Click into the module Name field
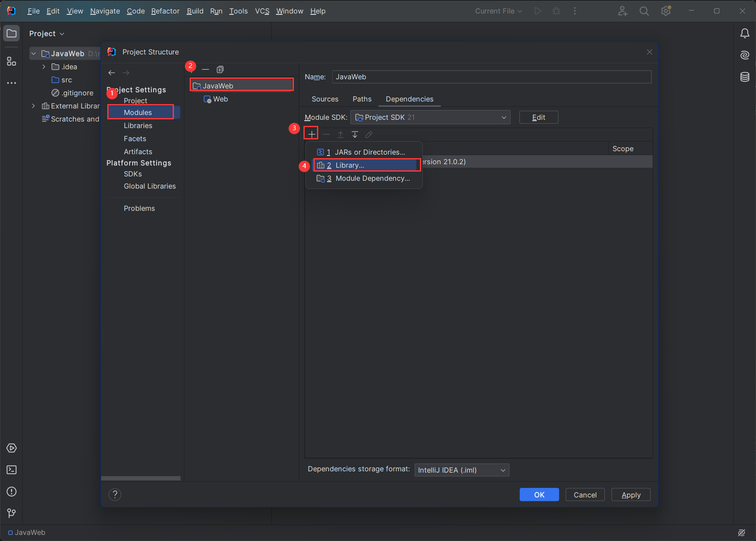 pos(491,77)
